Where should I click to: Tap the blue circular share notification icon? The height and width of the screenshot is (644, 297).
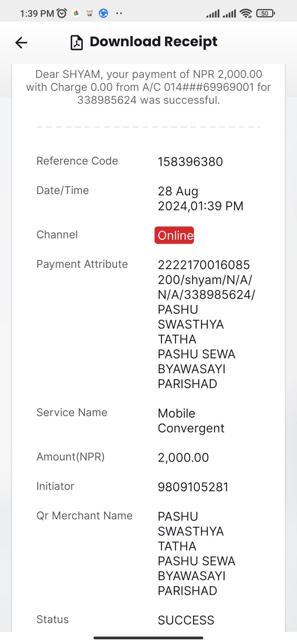pos(103,13)
